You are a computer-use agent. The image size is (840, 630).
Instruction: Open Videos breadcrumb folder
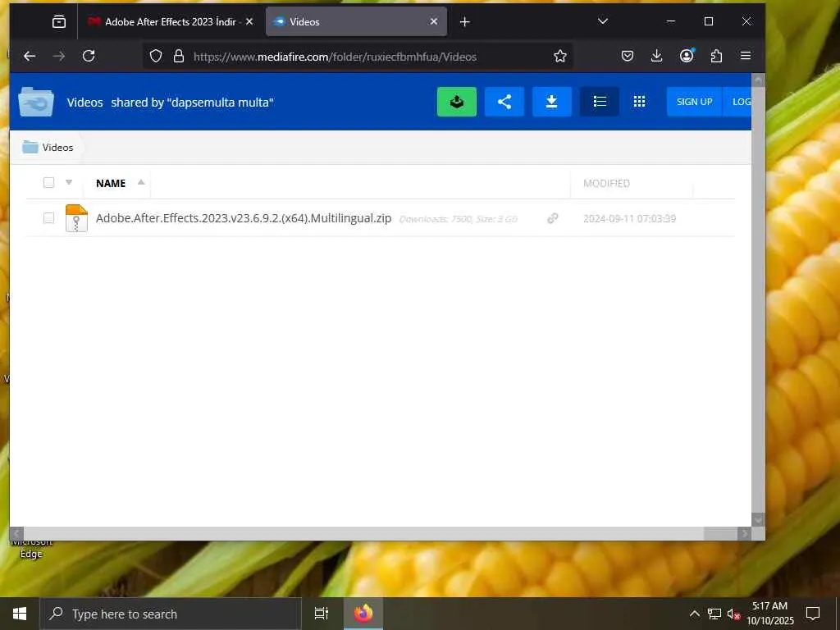(x=48, y=148)
